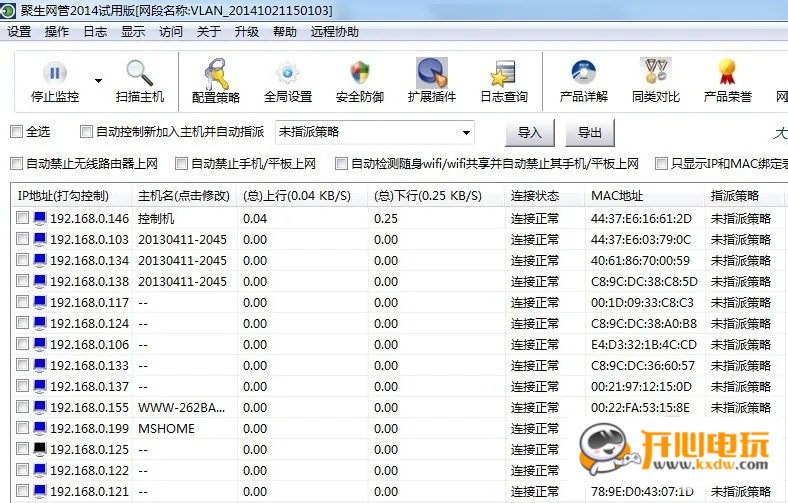Check the box for 192.168.0.146
The height and width of the screenshot is (503, 788).
click(22, 218)
